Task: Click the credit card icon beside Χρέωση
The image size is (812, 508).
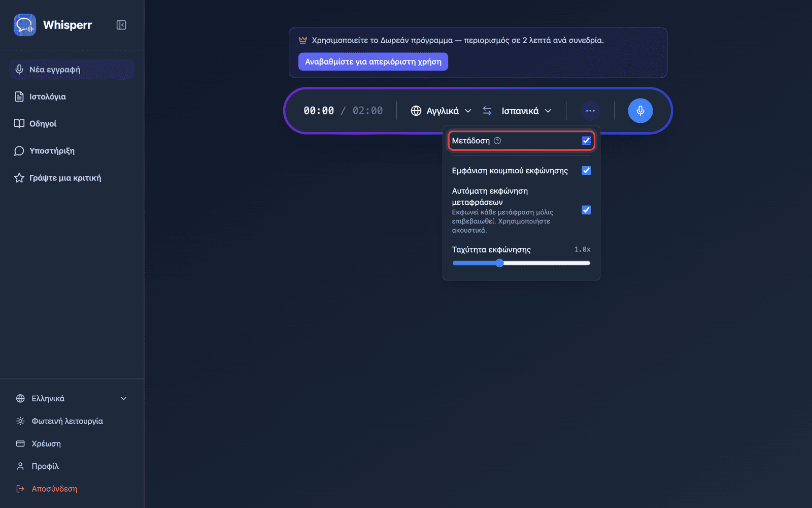Action: tap(20, 443)
